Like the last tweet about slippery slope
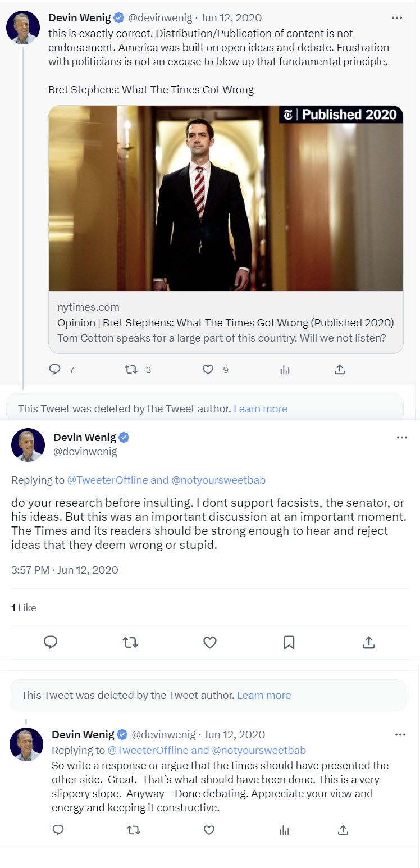The image size is (420, 868). coord(209,830)
